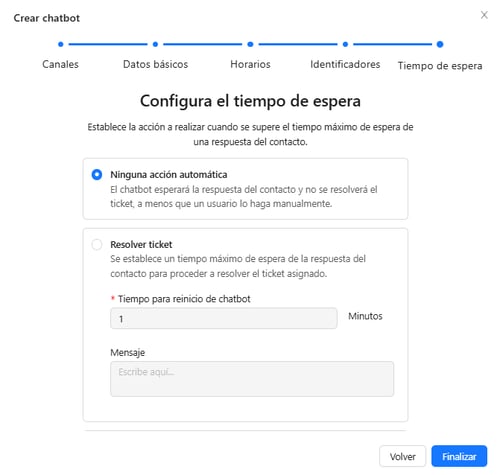Open the Horarios step label
This screenshot has height=475, width=500.
click(x=250, y=64)
